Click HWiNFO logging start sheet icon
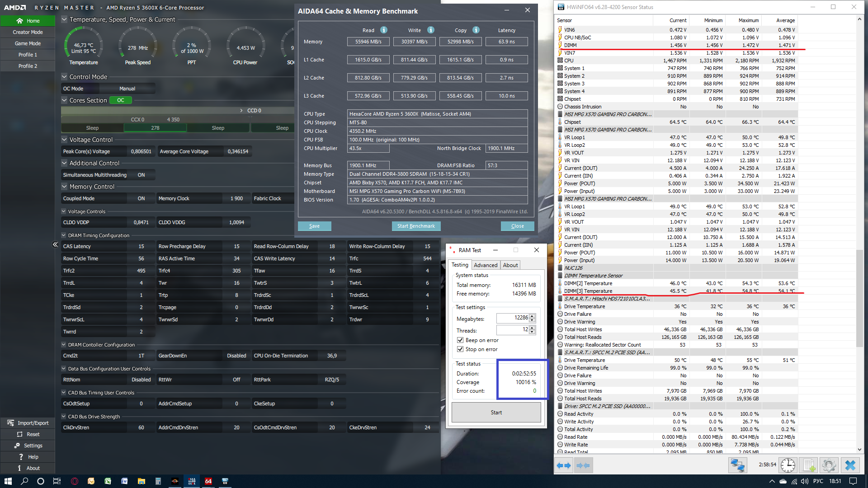 tap(809, 465)
